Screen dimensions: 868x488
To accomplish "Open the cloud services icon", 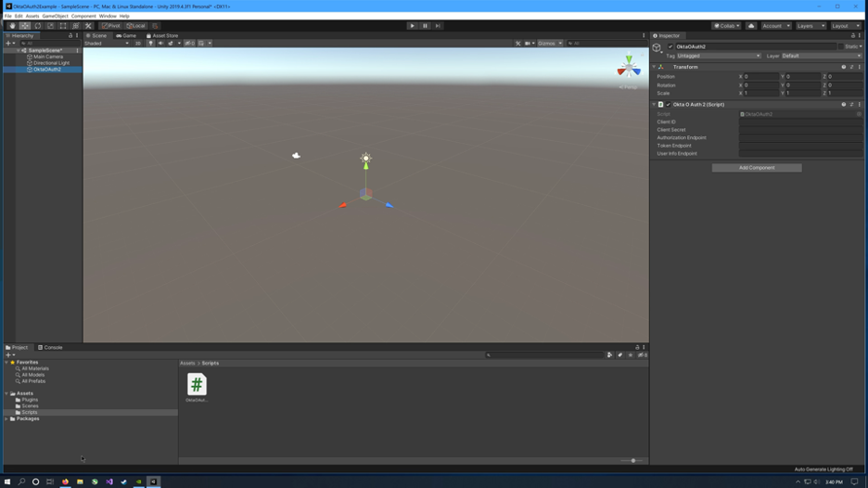I will 751,26.
